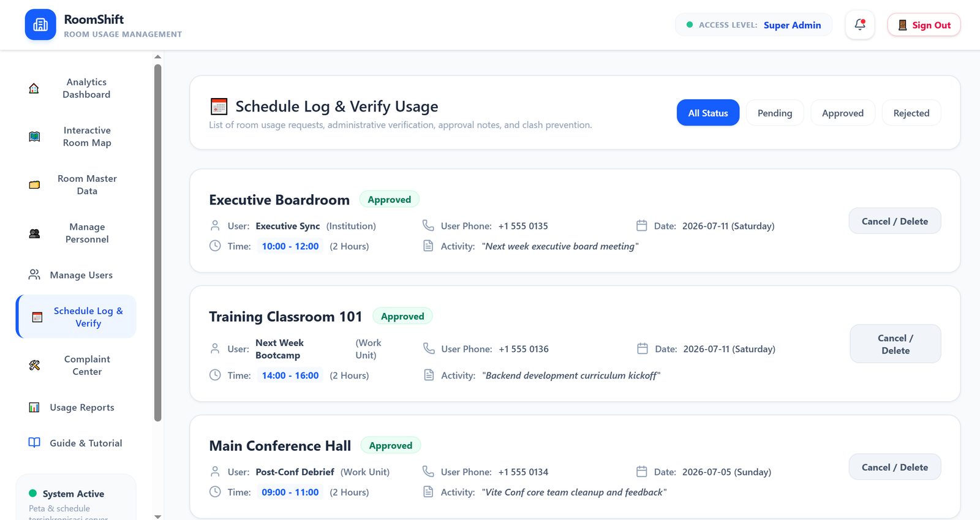This screenshot has width=980, height=520.
Task: Cancel / Delete the Executive Boardroom booking
Action: (x=895, y=221)
